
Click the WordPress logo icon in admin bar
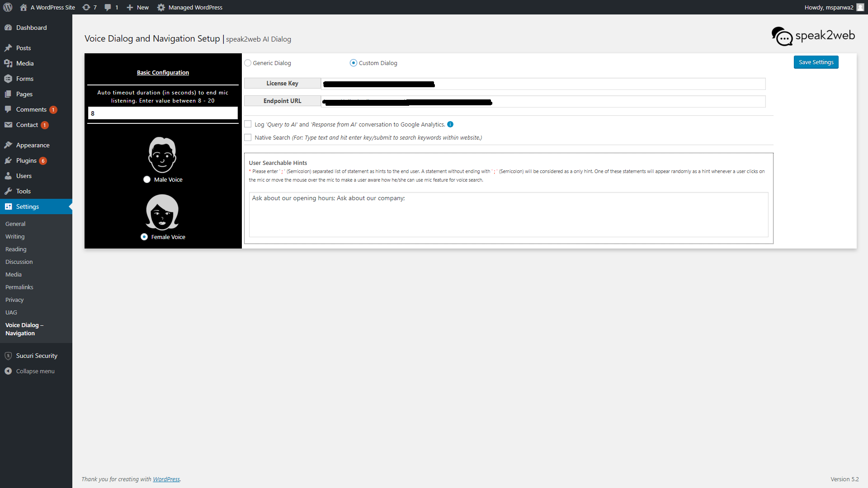[8, 7]
